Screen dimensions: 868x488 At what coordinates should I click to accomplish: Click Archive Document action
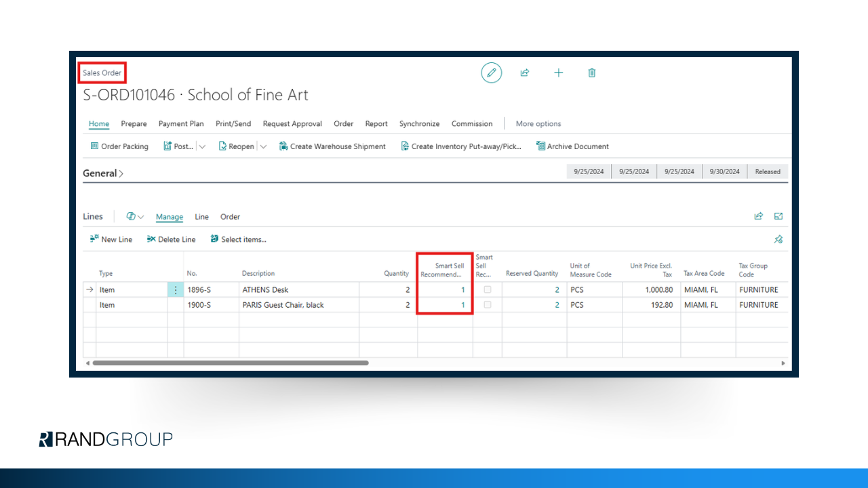click(x=572, y=146)
